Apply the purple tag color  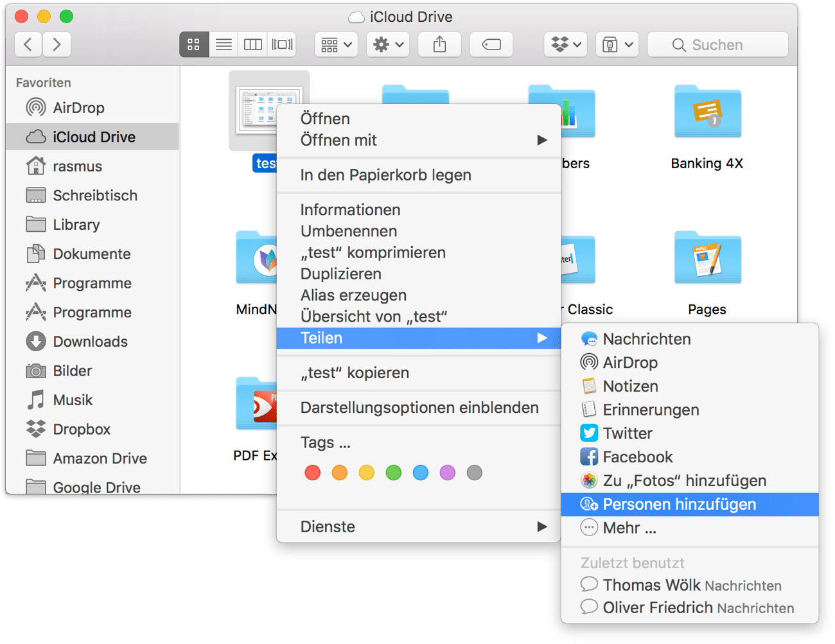click(448, 473)
